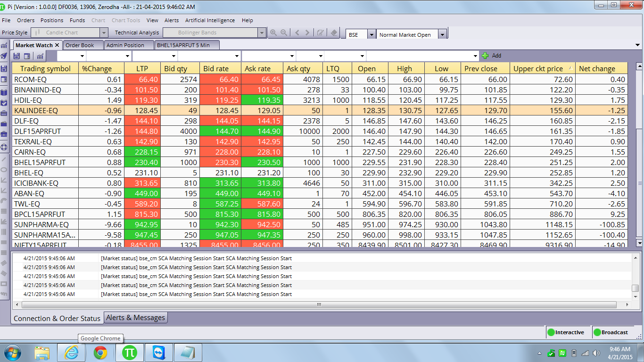The width and height of the screenshot is (644, 362).
Task: Click the market watch vertical scrollbar
Action: click(639, 155)
